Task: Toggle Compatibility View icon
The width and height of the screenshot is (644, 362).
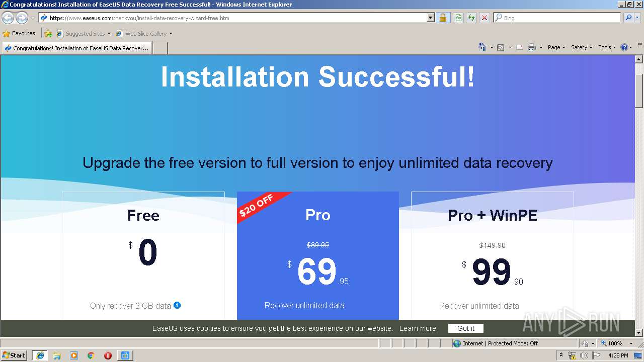Action: pyautogui.click(x=458, y=18)
